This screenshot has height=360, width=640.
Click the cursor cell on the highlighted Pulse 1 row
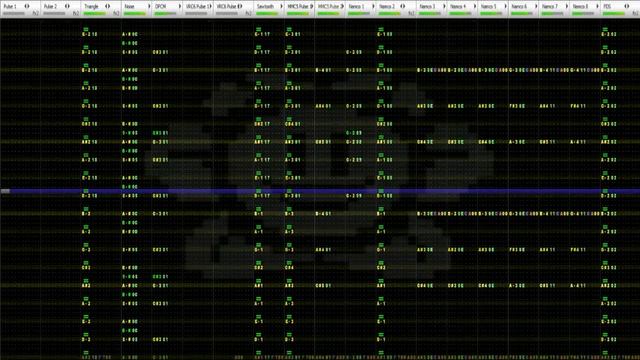[5, 191]
